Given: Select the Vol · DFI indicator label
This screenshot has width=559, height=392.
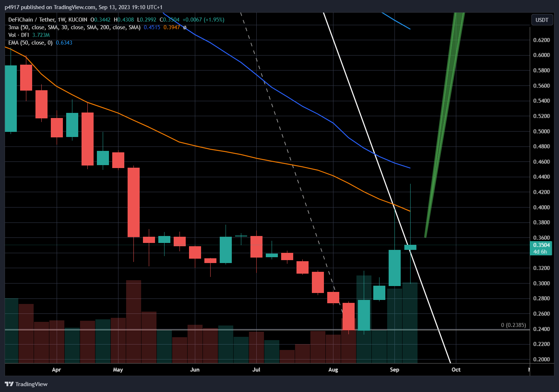Looking at the screenshot, I should tap(19, 35).
